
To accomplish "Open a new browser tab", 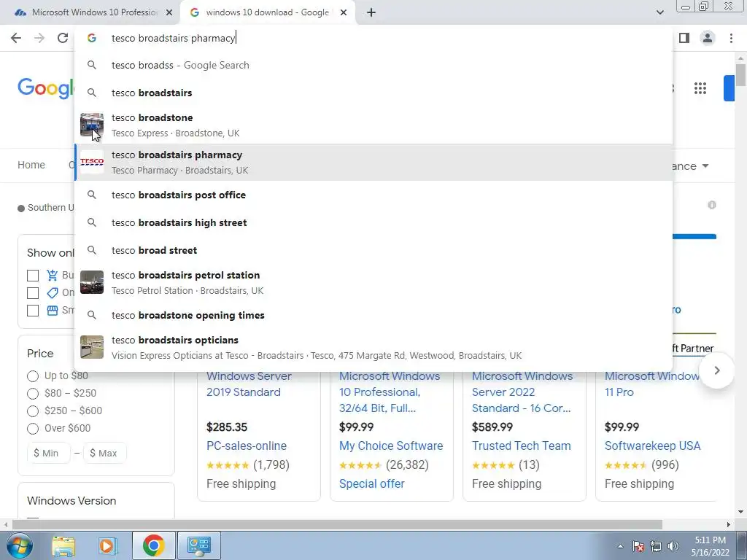I will click(371, 12).
